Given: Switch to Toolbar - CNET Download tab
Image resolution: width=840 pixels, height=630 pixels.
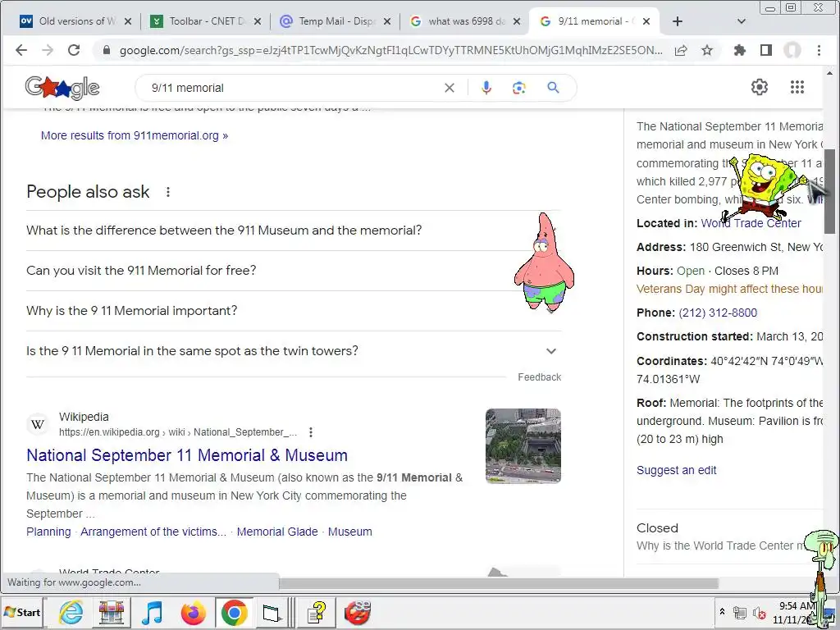Looking at the screenshot, I should point(206,21).
